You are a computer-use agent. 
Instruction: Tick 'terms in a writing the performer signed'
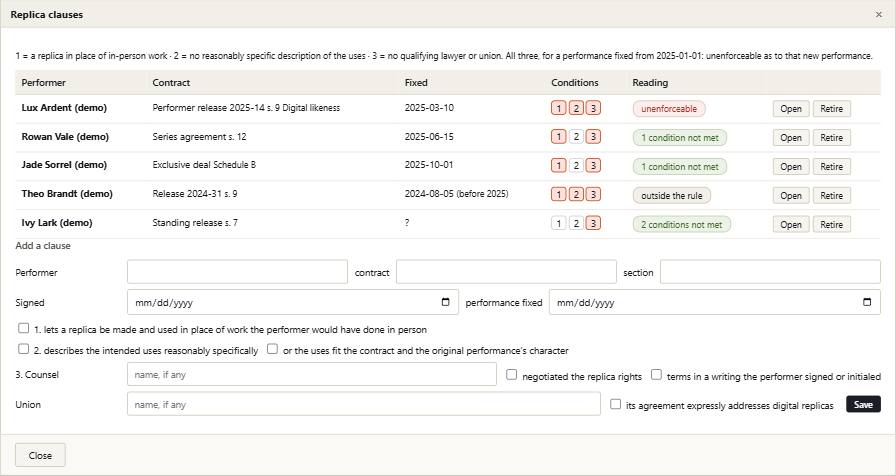coord(657,375)
